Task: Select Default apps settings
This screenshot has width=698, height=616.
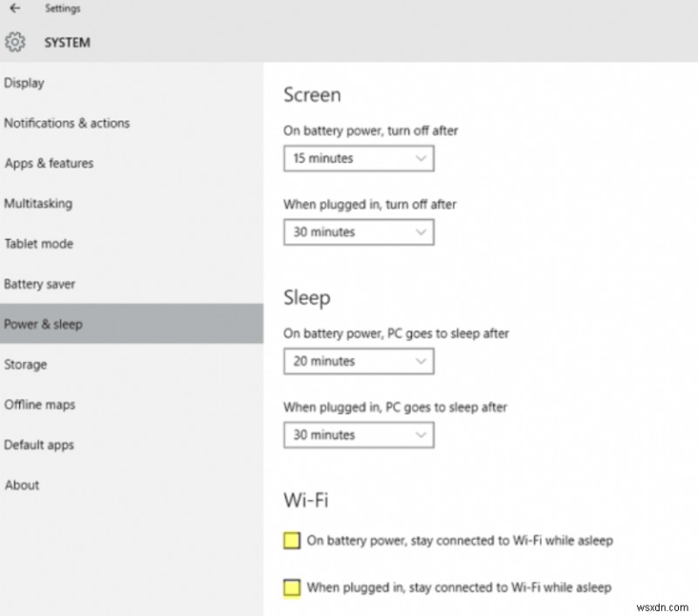Action: coord(39,444)
